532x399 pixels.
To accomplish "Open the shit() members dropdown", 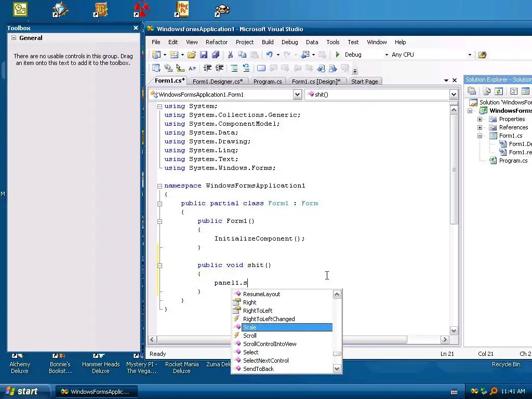I will (x=454, y=95).
